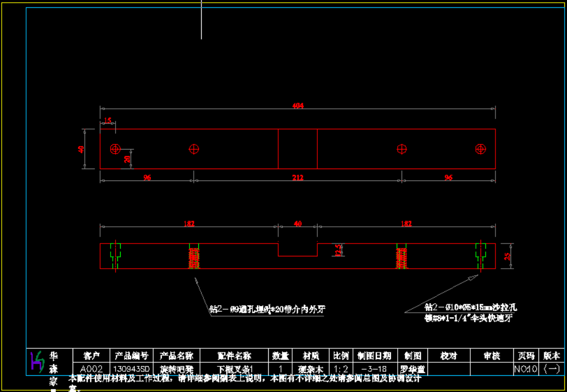Pick the left green counterbore hole in side view

(x=116, y=252)
